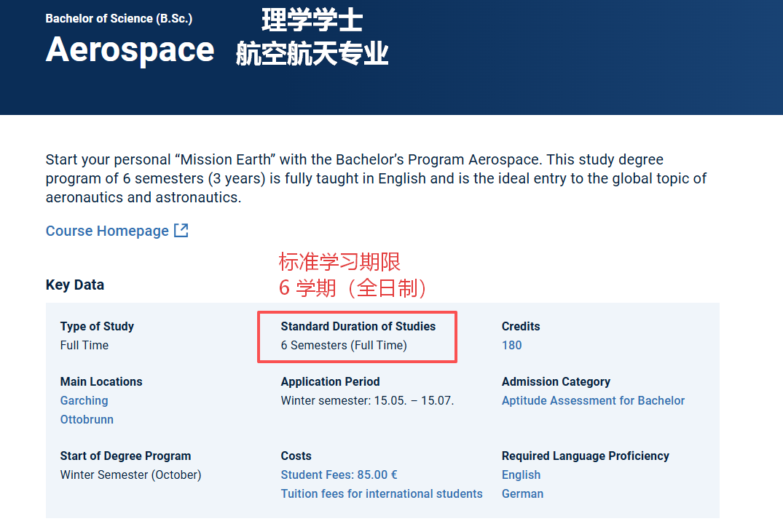Click Aptitude Assessment for Bachelor link
The height and width of the screenshot is (532, 783).
(593, 400)
